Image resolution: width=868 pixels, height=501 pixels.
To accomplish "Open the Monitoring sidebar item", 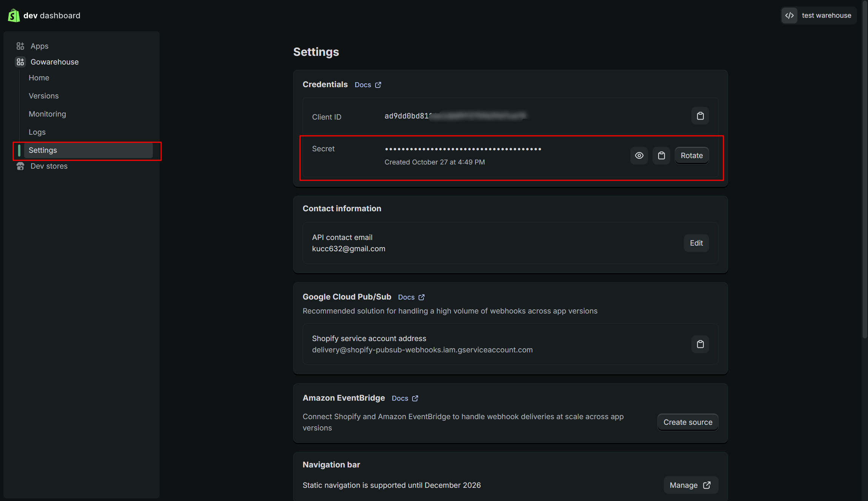I will click(x=47, y=114).
